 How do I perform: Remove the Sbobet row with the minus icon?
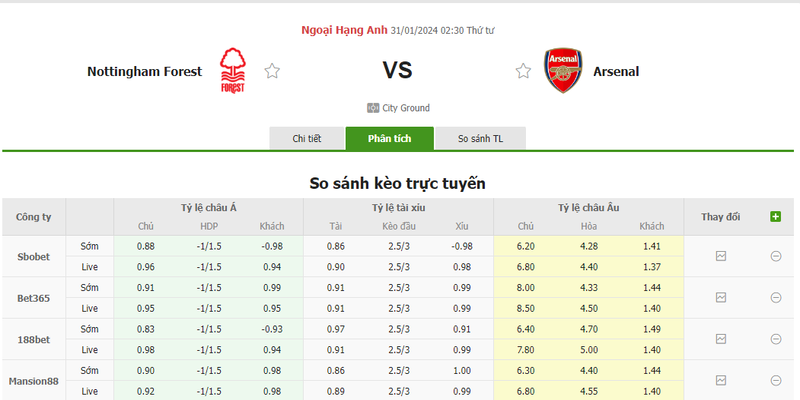coord(776,256)
